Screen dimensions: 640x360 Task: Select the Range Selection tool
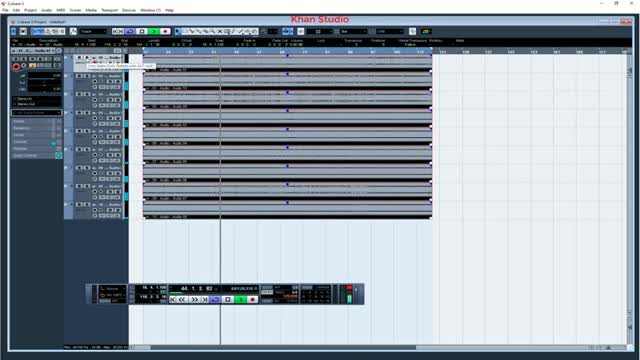point(184,31)
